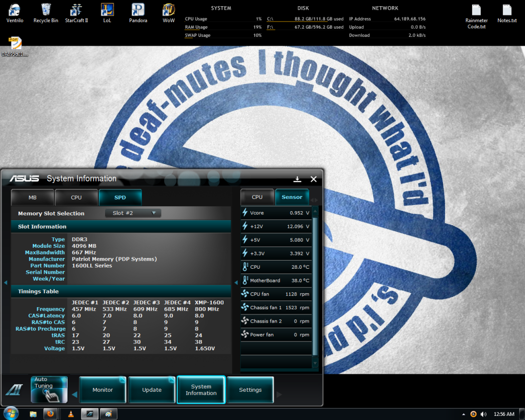The width and height of the screenshot is (525, 420).
Task: Show hidden system tray icons
Action: point(463,414)
